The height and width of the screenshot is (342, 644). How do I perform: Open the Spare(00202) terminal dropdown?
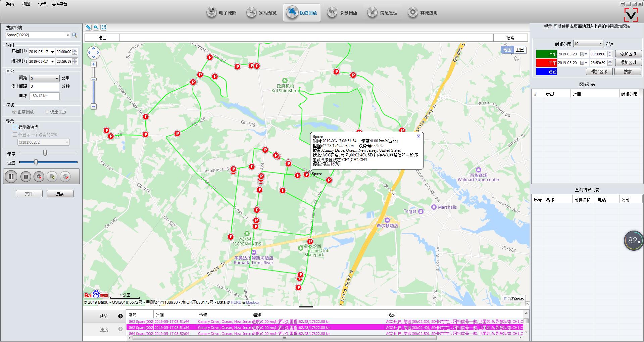coord(68,35)
